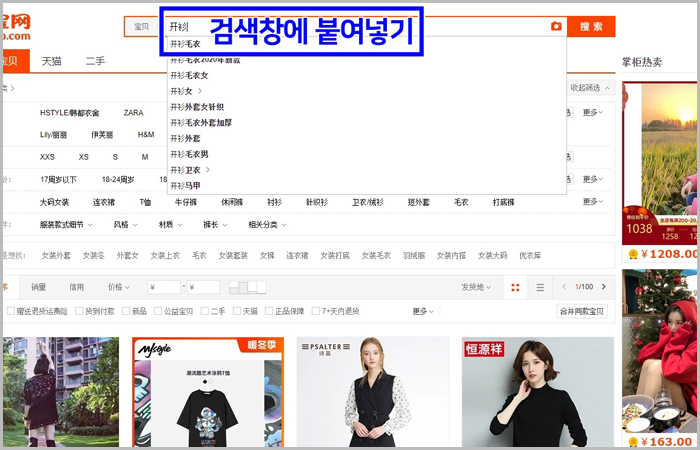
Task: Expand the 材质 filter dropdown
Action: (x=171, y=225)
